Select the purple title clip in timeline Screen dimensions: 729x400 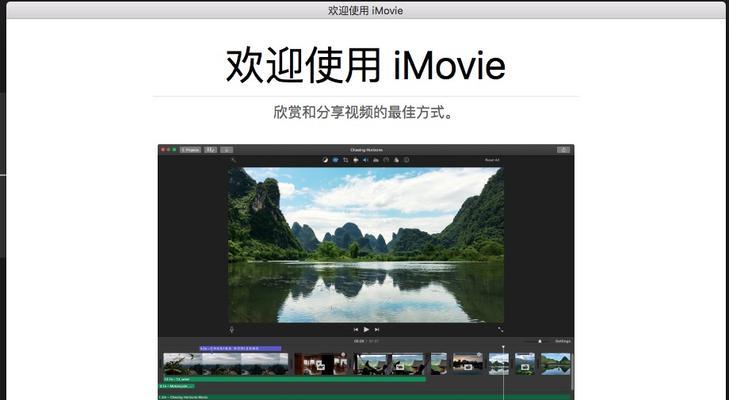pyautogui.click(x=240, y=348)
